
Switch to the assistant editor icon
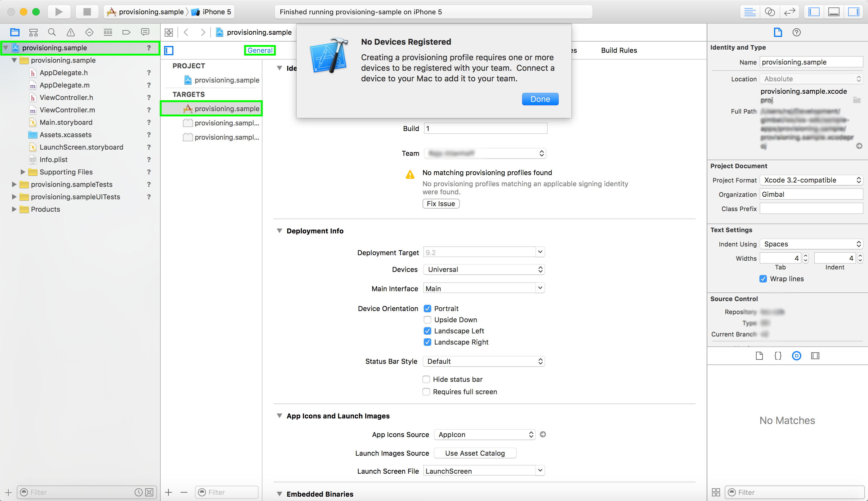(770, 12)
